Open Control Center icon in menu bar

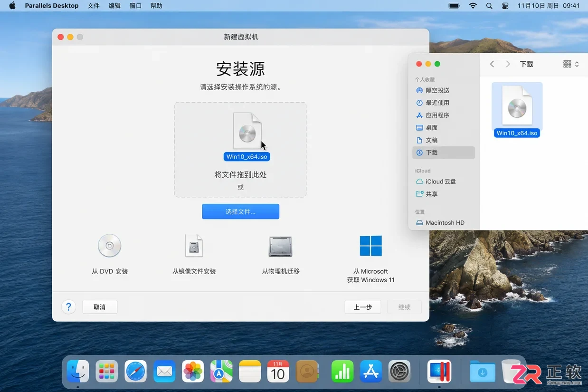pos(505,6)
